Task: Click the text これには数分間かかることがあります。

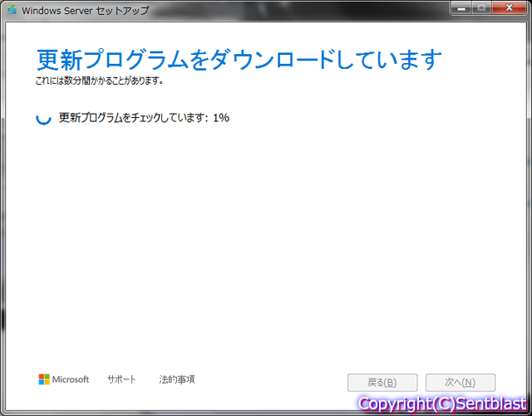Action: click(100, 81)
